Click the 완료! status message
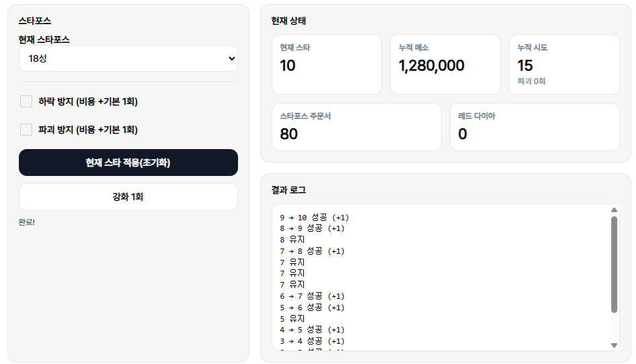The image size is (636, 364). pyautogui.click(x=27, y=222)
